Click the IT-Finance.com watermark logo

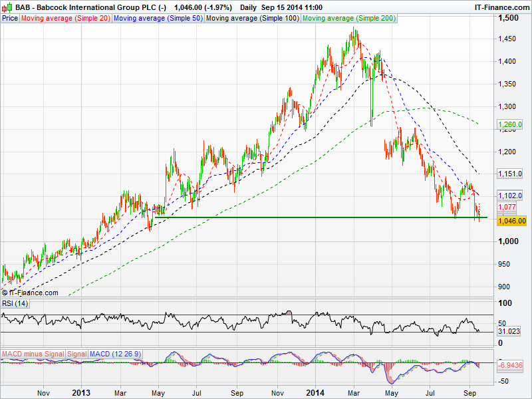point(30,293)
